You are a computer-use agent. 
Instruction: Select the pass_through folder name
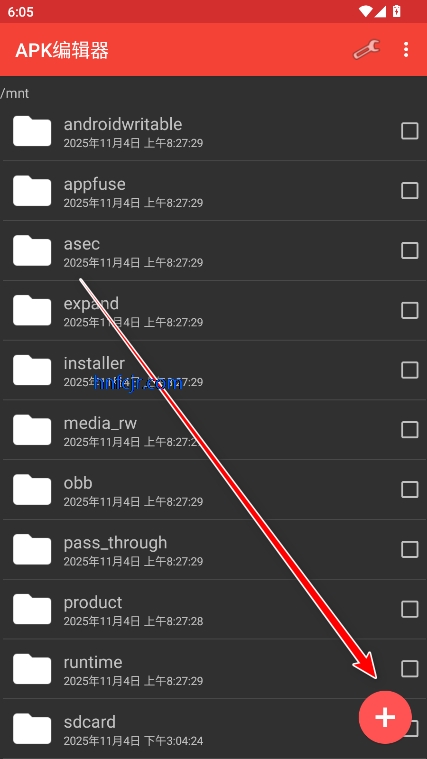tap(115, 543)
